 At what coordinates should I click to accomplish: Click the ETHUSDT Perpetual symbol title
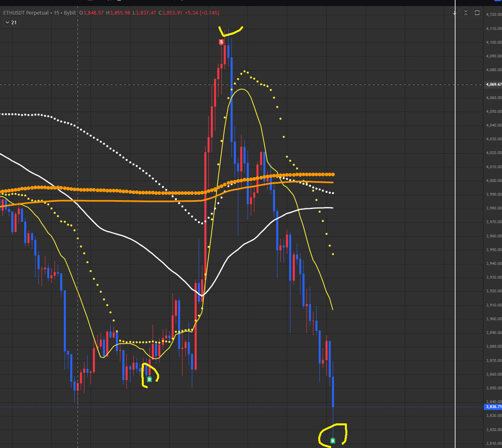coord(26,13)
